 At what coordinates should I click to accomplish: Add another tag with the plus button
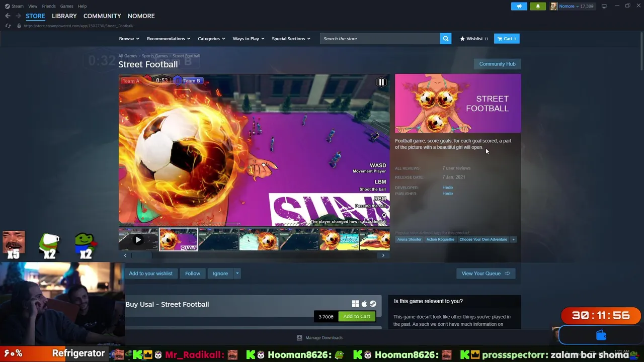click(x=513, y=239)
